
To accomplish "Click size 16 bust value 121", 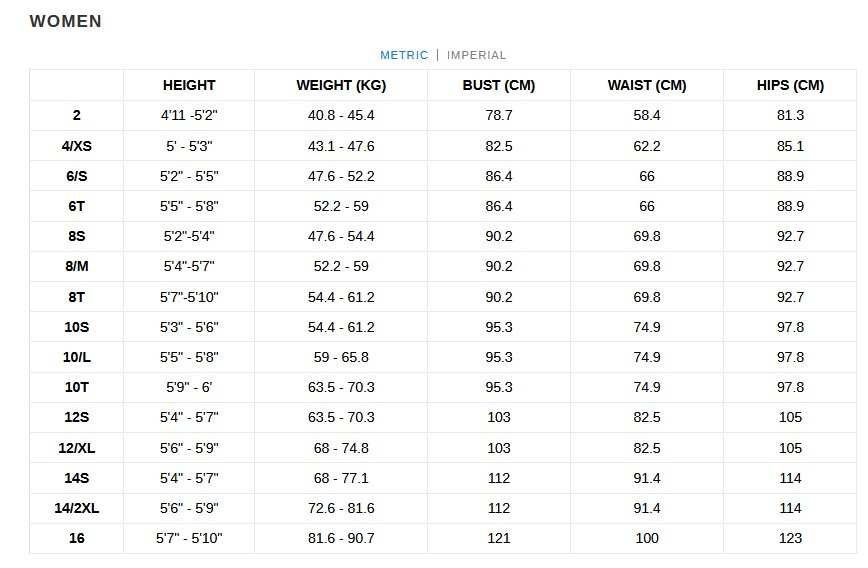I will [499, 538].
